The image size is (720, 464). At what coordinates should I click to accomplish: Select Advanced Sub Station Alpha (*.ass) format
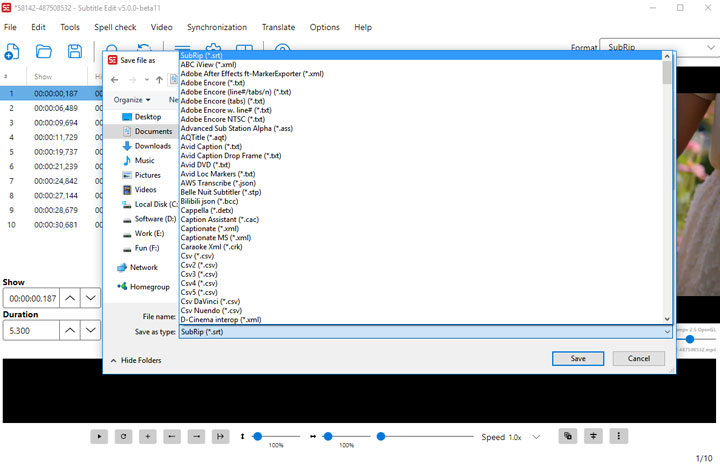tap(236, 128)
